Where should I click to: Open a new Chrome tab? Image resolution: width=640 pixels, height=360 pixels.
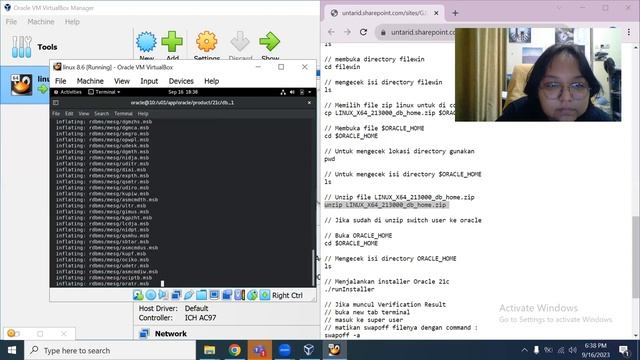pyautogui.click(x=455, y=13)
